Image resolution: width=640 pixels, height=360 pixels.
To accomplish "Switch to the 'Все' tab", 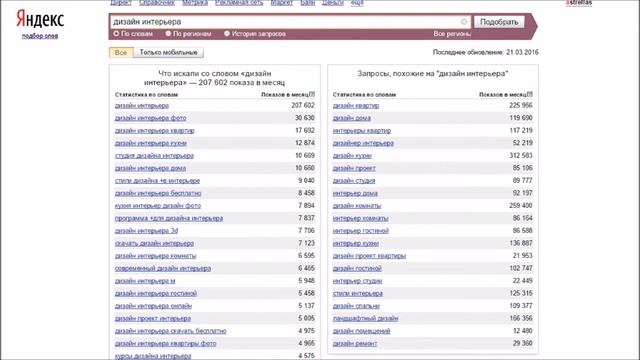I will click(x=121, y=53).
